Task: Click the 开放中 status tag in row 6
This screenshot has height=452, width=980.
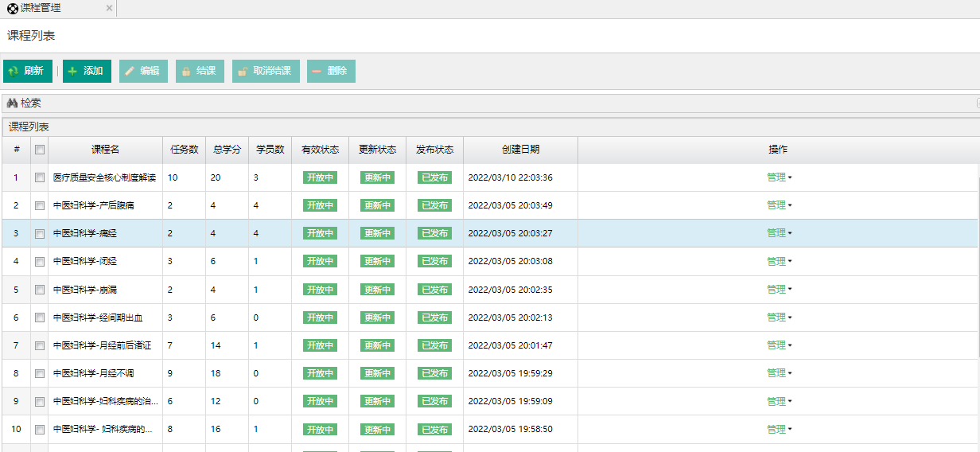Action: (320, 318)
